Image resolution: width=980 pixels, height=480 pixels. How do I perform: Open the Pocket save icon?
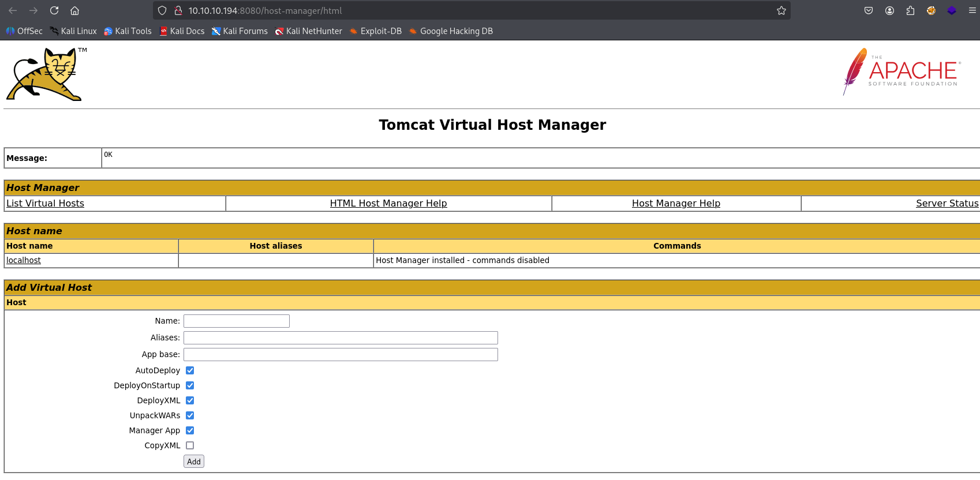click(x=869, y=10)
